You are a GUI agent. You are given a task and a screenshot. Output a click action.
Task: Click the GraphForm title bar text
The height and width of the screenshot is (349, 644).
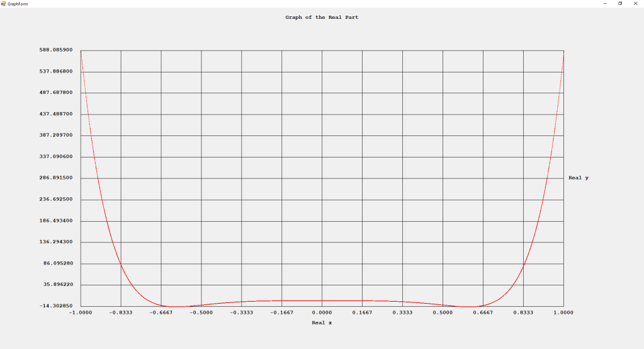point(18,4)
